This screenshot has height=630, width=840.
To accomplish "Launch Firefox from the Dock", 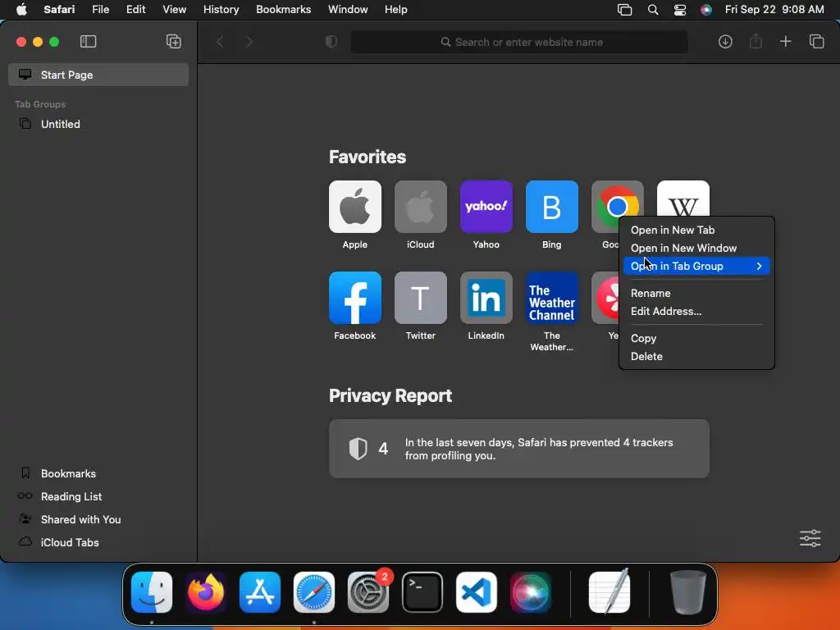I will [x=206, y=592].
